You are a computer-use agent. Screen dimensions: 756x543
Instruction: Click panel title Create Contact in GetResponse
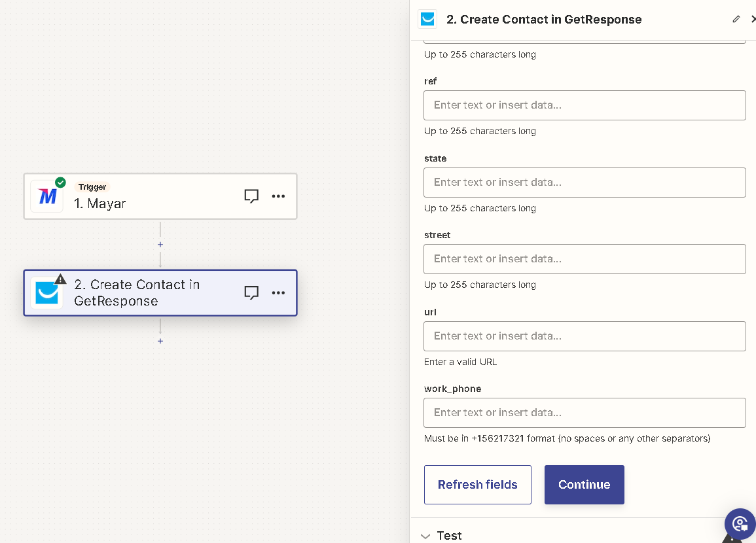tap(544, 19)
